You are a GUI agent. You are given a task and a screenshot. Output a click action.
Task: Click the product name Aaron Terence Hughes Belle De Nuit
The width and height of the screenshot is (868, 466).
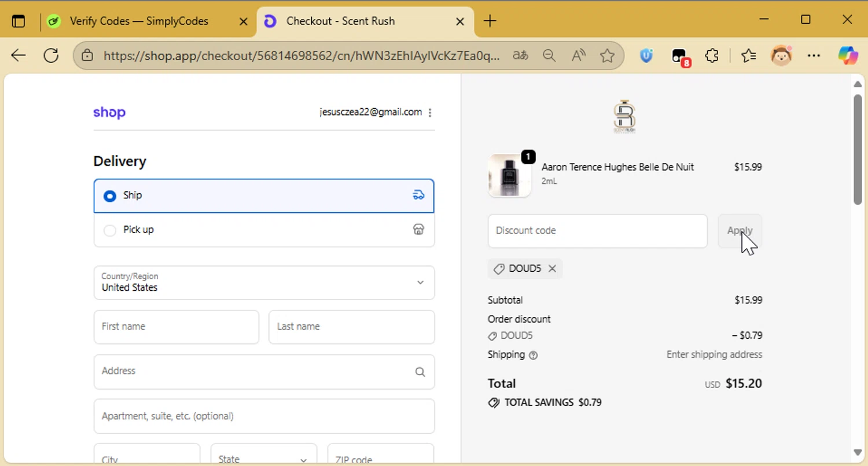pos(617,167)
